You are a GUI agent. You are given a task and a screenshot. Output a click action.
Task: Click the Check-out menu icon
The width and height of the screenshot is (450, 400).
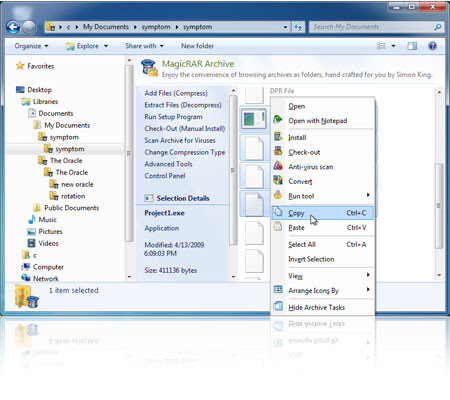(278, 151)
